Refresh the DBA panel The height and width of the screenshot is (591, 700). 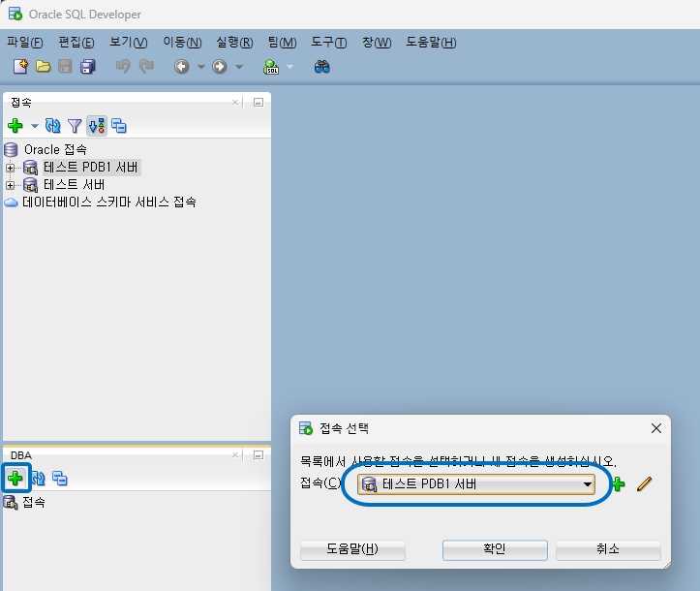click(40, 479)
